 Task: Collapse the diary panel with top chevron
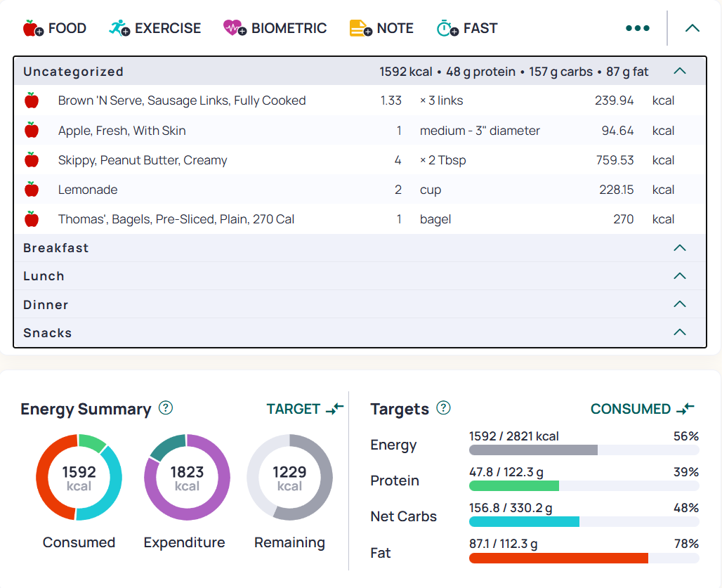pyautogui.click(x=692, y=28)
